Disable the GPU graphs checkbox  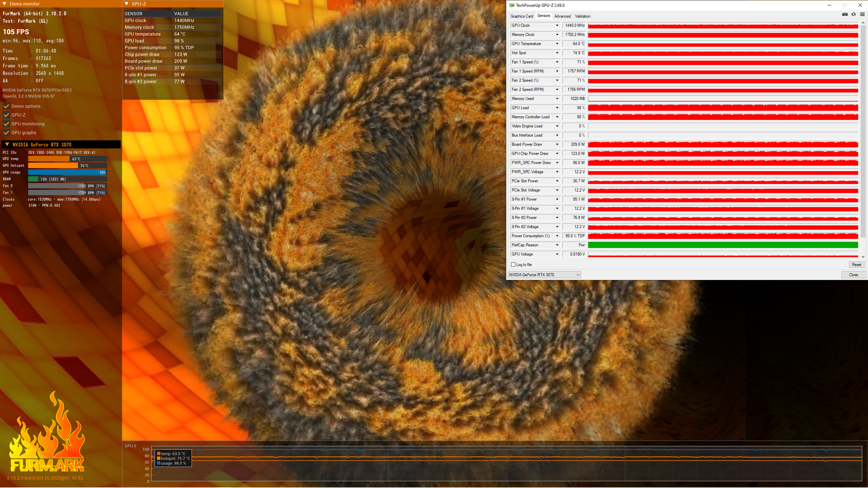pos(6,132)
